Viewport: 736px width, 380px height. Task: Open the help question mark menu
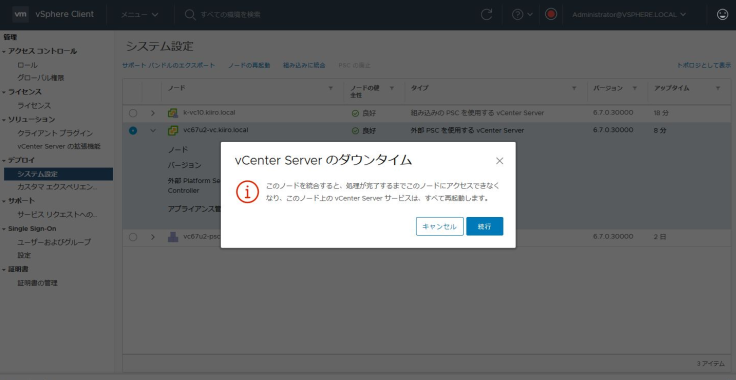pyautogui.click(x=522, y=15)
